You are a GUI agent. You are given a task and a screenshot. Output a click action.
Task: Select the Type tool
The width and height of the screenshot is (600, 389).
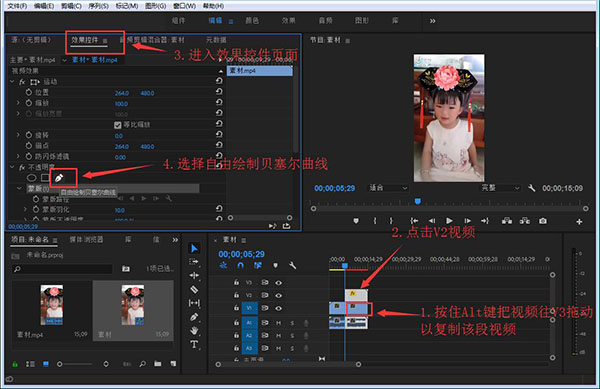pos(194,345)
